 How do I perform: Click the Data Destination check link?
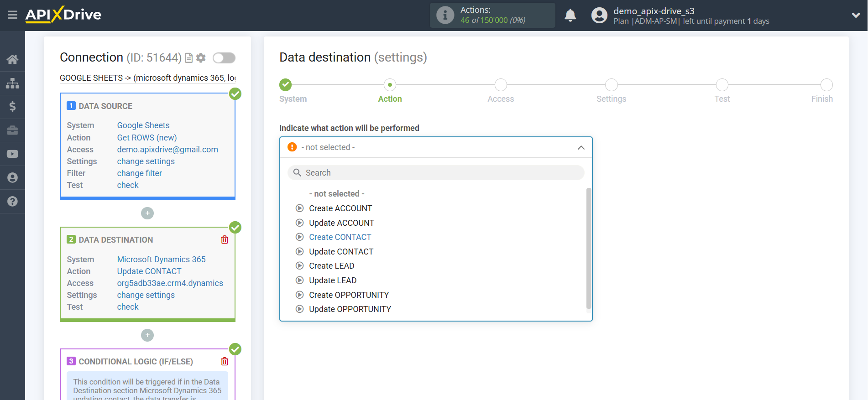(128, 306)
